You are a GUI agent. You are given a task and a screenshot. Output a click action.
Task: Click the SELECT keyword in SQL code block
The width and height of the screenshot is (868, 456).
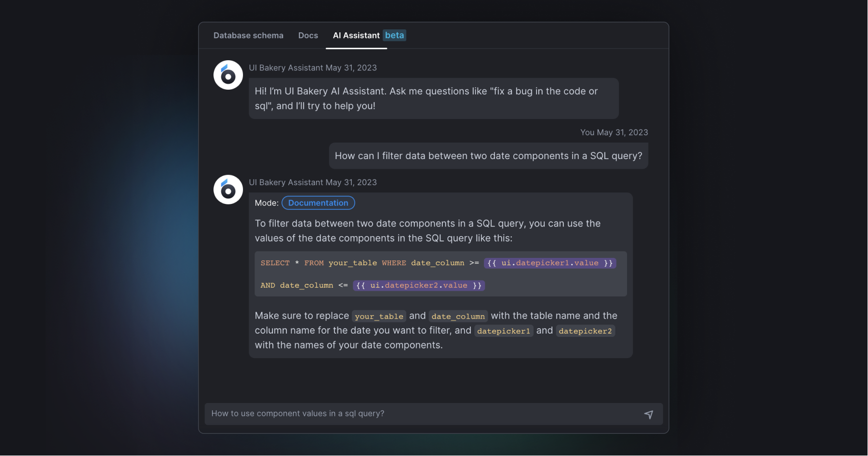pyautogui.click(x=275, y=263)
